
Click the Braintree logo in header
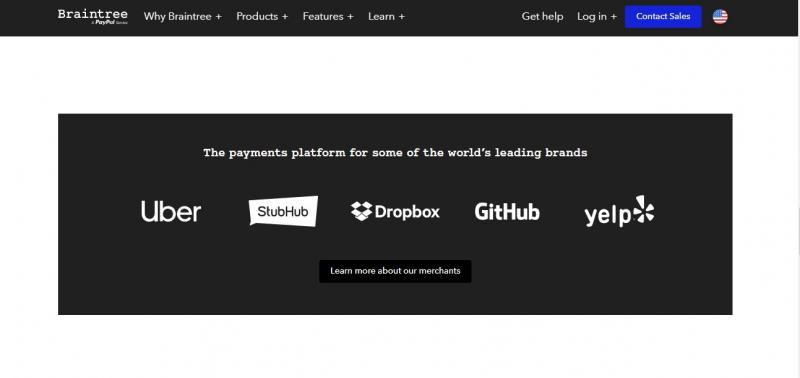click(92, 16)
